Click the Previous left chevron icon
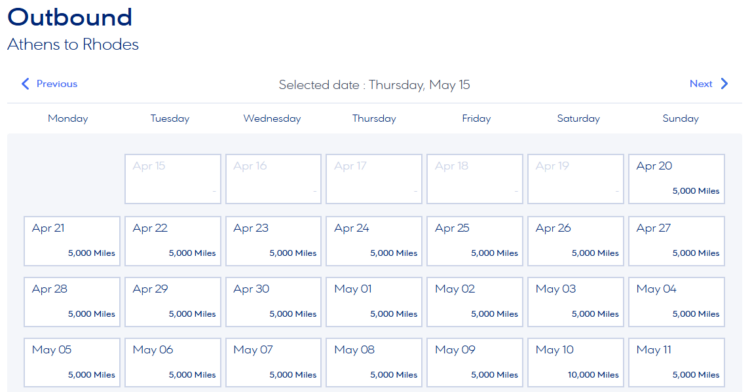The image size is (750, 392). tap(25, 84)
